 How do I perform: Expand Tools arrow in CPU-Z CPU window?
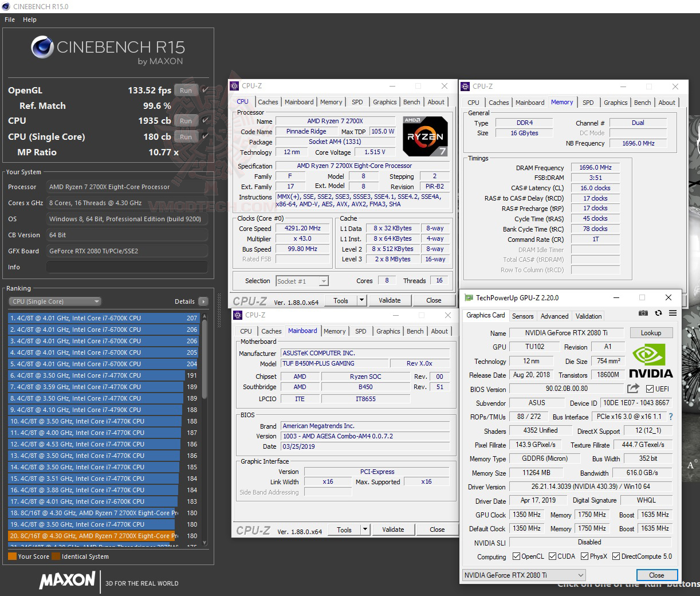tap(362, 300)
